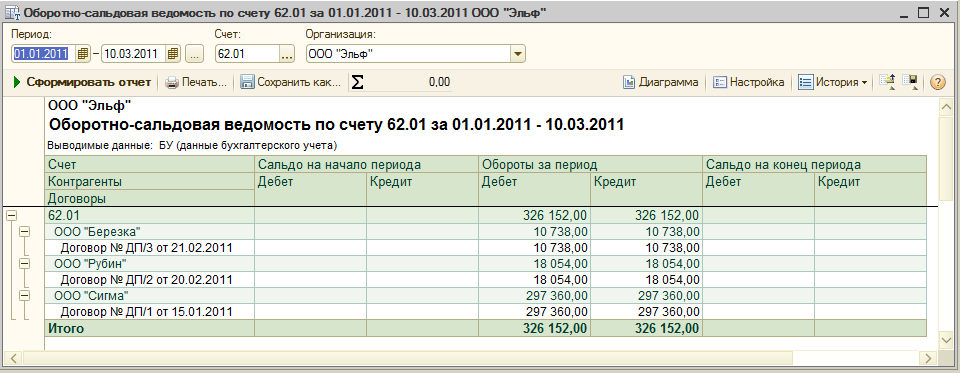The image size is (960, 373).
Task: Click Выводимые данные БУ text line
Action: pyautogui.click(x=193, y=146)
